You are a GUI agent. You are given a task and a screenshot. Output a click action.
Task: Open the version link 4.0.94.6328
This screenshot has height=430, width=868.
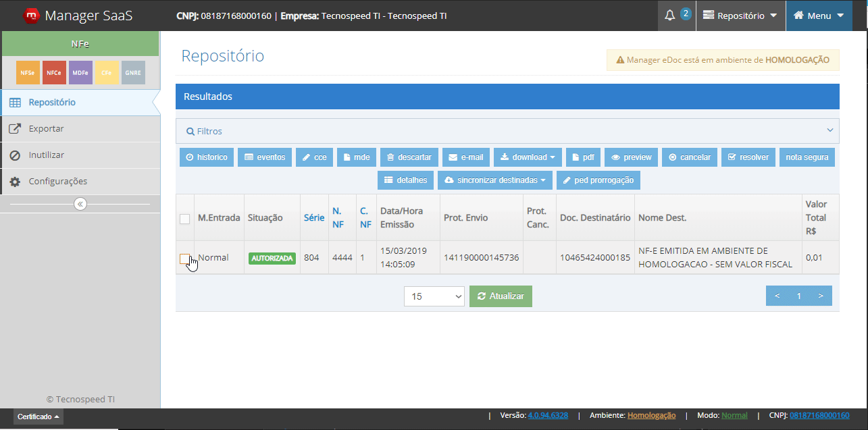click(x=548, y=415)
